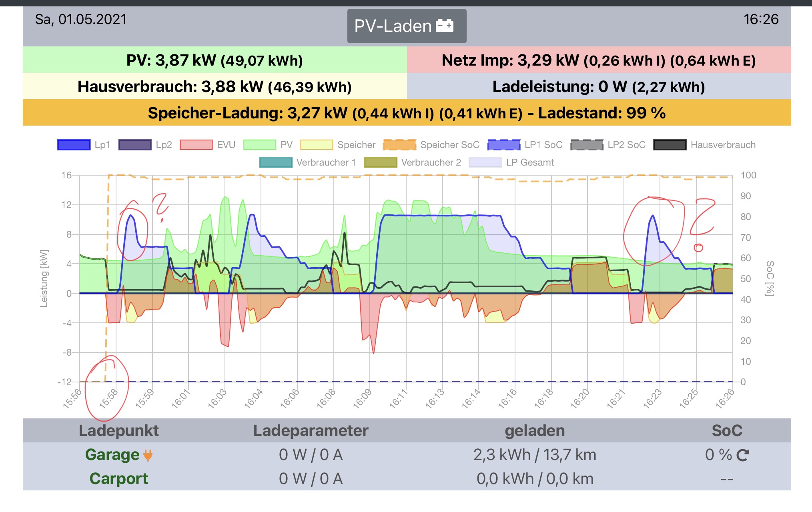The image size is (812, 512).
Task: Toggle Verbraucher 2 legend swatch
Action: (380, 162)
